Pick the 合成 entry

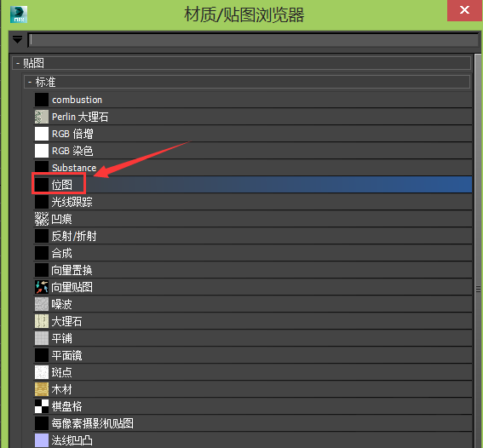point(253,253)
